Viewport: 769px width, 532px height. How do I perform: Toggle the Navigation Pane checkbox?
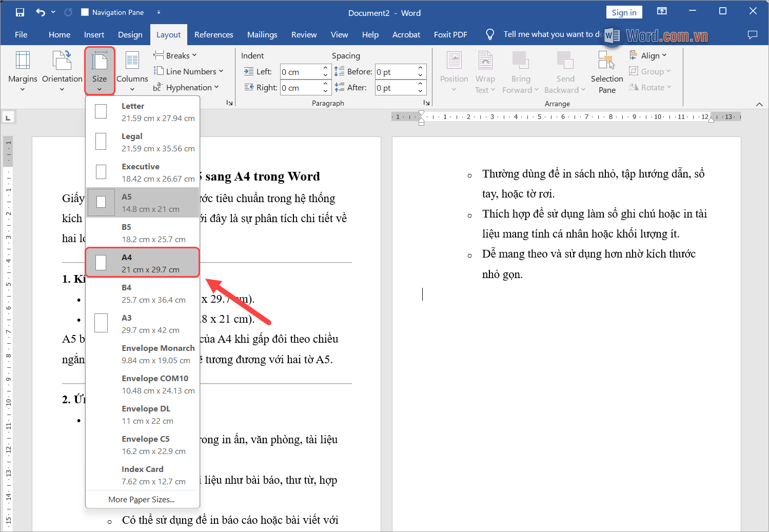pos(85,12)
